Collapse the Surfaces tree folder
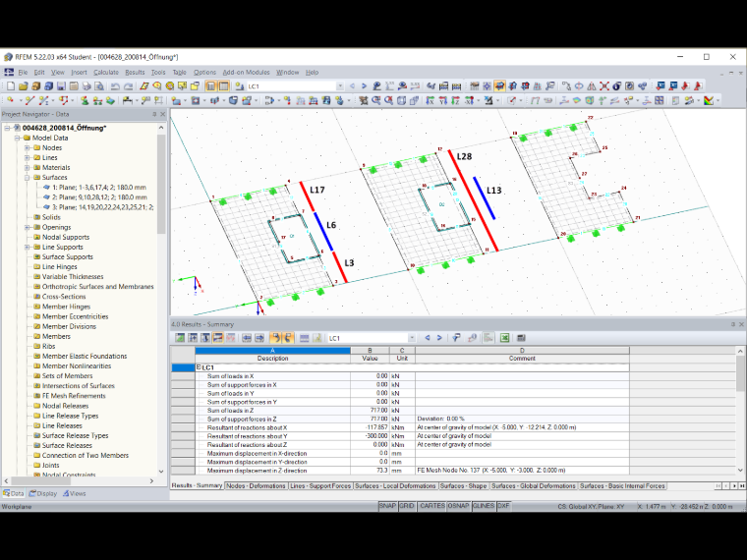747x560 pixels. point(28,177)
